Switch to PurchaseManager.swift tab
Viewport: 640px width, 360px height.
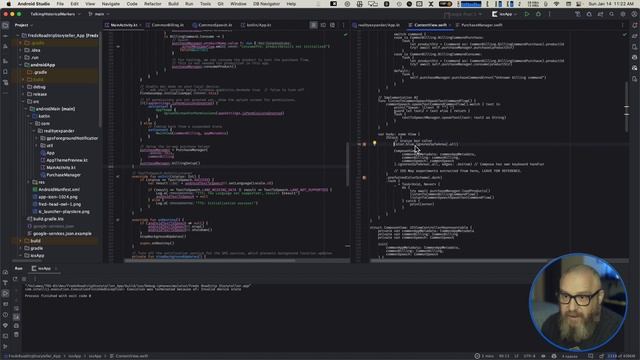tap(482, 25)
